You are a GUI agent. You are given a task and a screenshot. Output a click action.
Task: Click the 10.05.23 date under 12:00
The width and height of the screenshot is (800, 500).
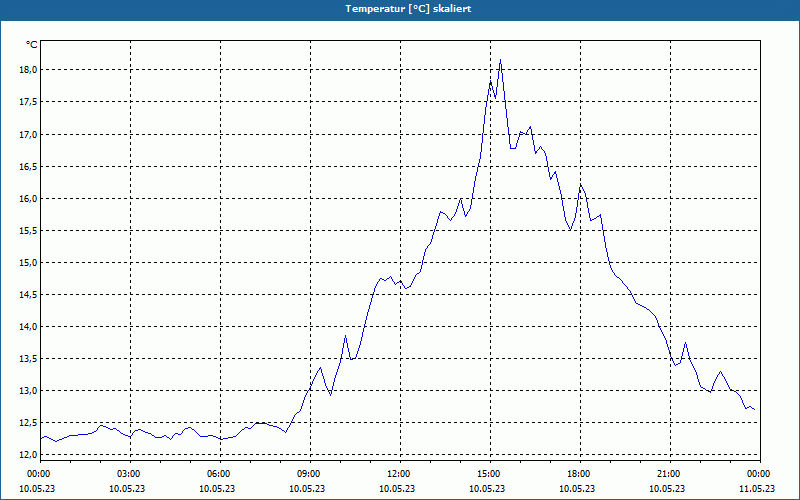397,489
